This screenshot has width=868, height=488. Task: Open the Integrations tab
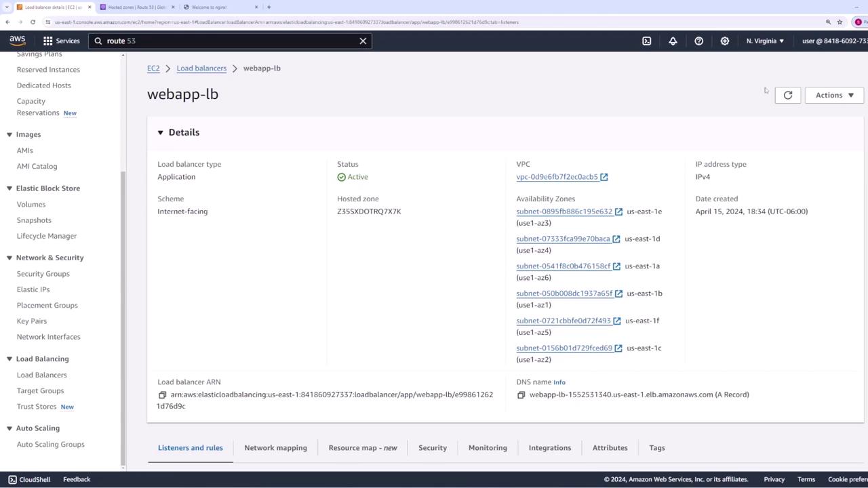550,448
